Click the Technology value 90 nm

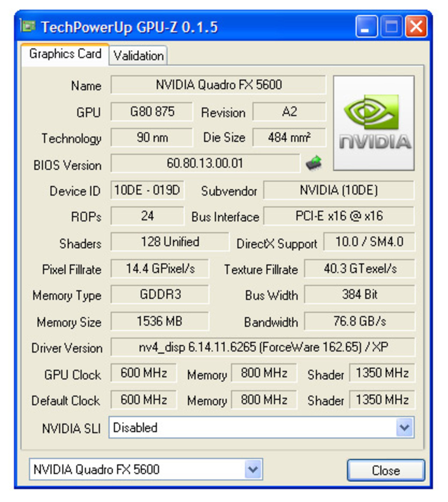[x=151, y=138]
